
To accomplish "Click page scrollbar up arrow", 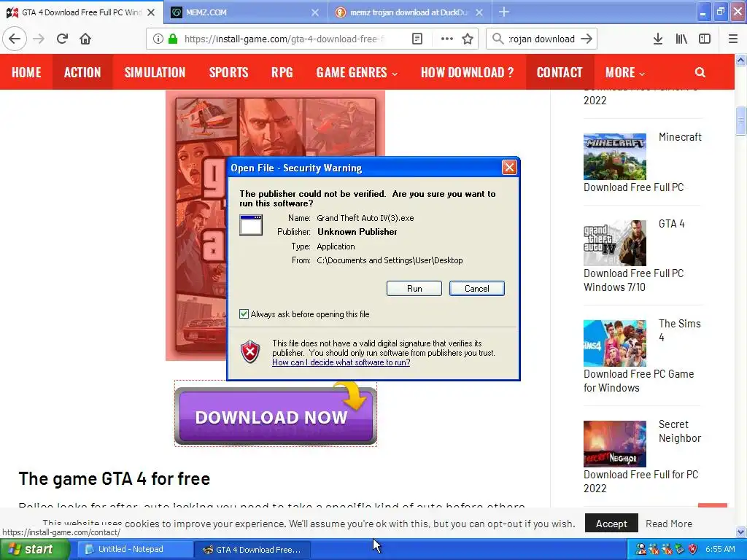I will coord(740,60).
